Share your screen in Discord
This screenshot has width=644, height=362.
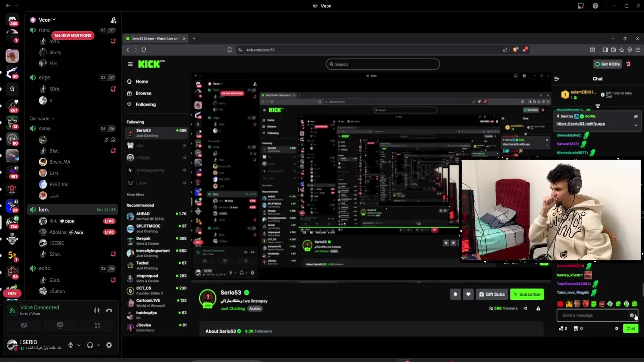[60, 326]
